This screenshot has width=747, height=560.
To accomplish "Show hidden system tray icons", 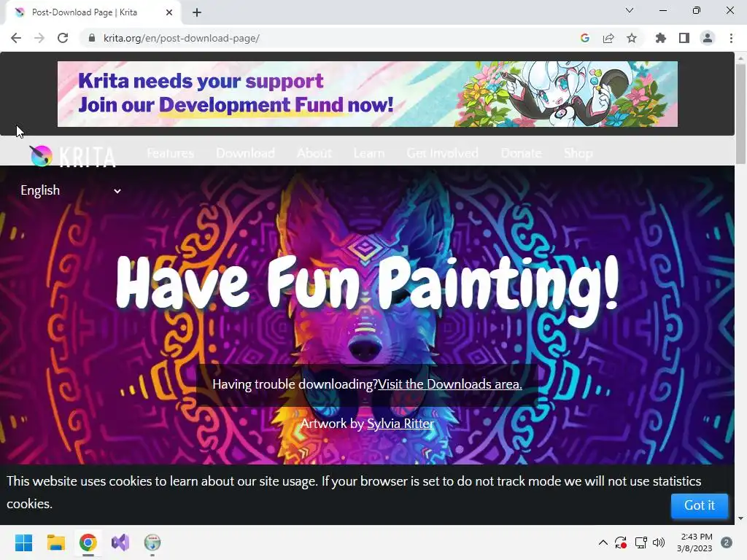I will point(603,542).
